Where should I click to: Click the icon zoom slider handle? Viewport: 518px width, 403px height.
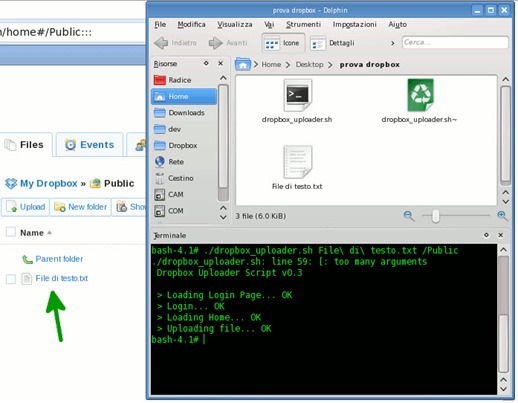click(435, 216)
